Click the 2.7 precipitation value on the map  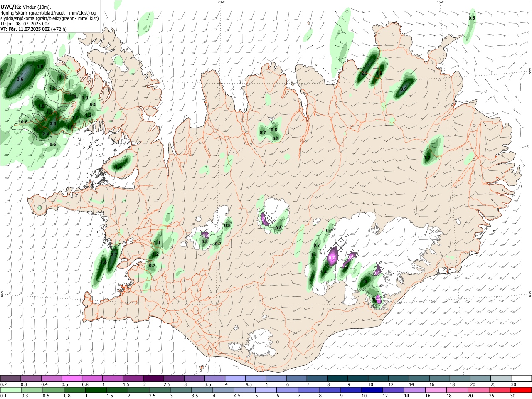click(x=114, y=254)
